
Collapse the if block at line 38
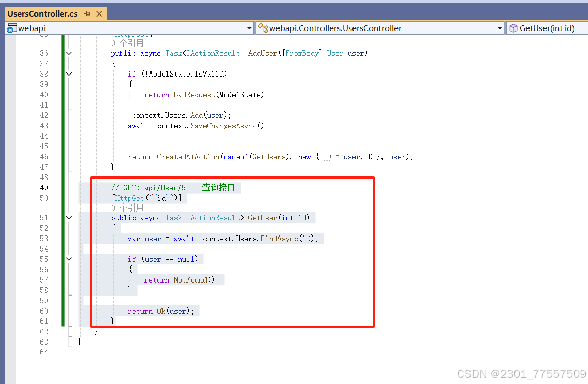click(x=69, y=73)
